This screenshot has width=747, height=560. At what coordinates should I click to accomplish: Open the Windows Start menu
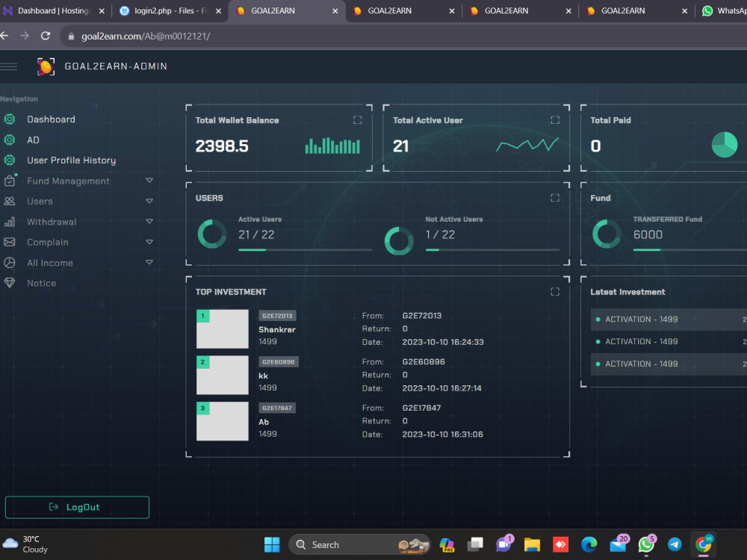pyautogui.click(x=272, y=544)
